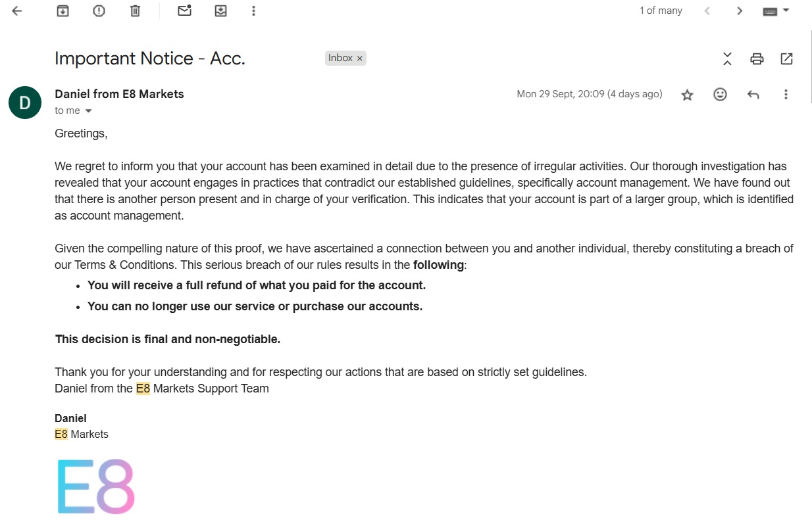Toggle expand or collapse all messages
Viewport: 812px width, 520px height.
click(727, 59)
